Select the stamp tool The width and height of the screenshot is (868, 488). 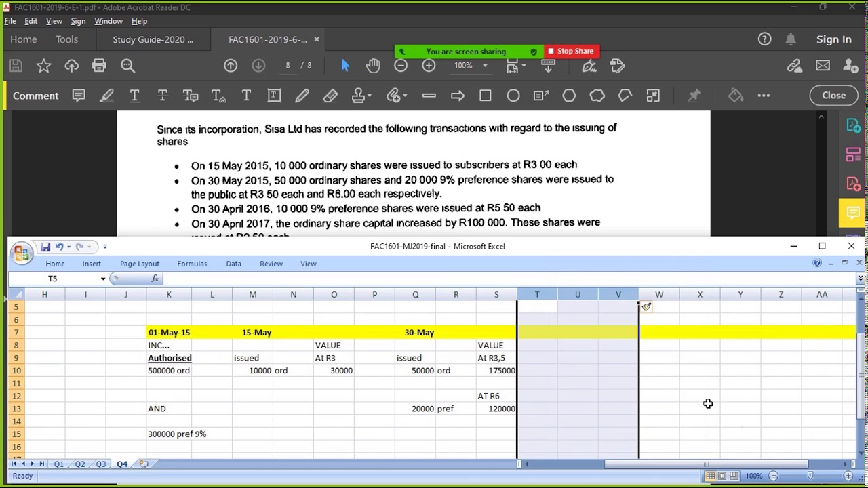(x=359, y=96)
